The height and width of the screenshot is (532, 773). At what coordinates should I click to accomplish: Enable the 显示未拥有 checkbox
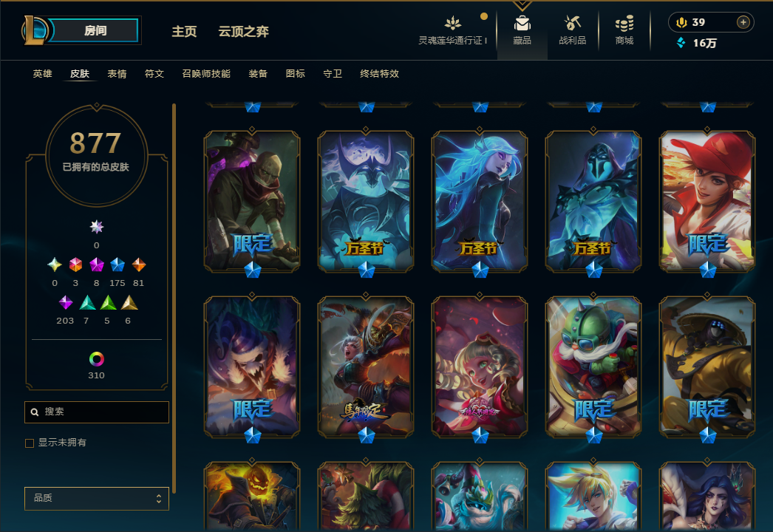tap(30, 443)
